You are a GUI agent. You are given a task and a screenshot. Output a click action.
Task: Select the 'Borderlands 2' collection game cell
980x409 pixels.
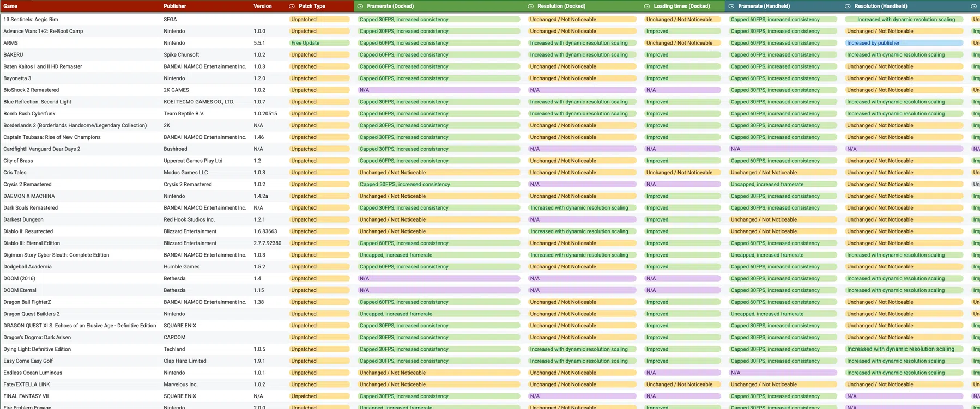[x=75, y=126]
